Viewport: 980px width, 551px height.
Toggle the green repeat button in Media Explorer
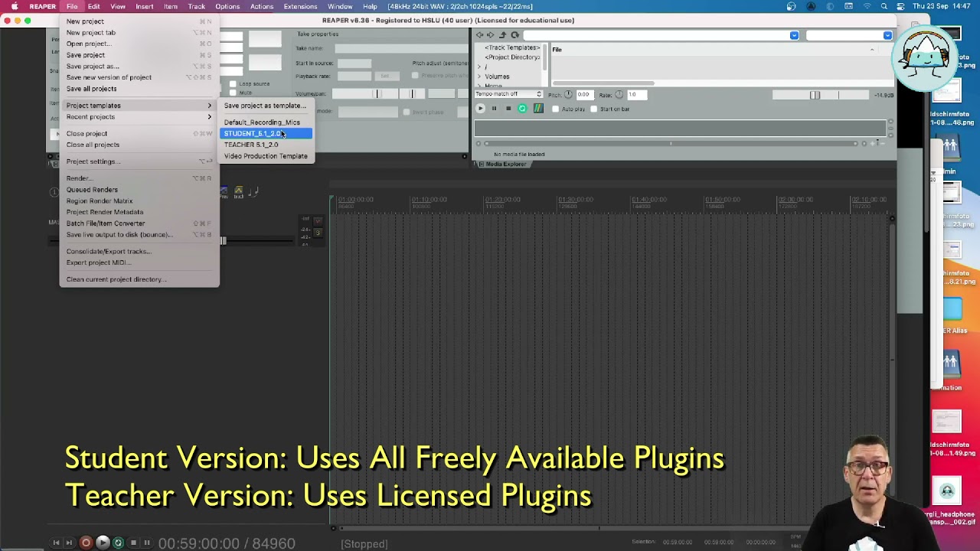(522, 109)
